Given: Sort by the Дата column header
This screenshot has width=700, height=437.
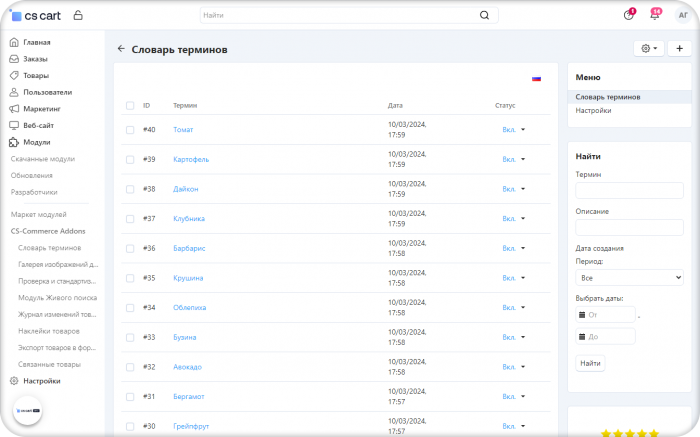Looking at the screenshot, I should coord(395,106).
